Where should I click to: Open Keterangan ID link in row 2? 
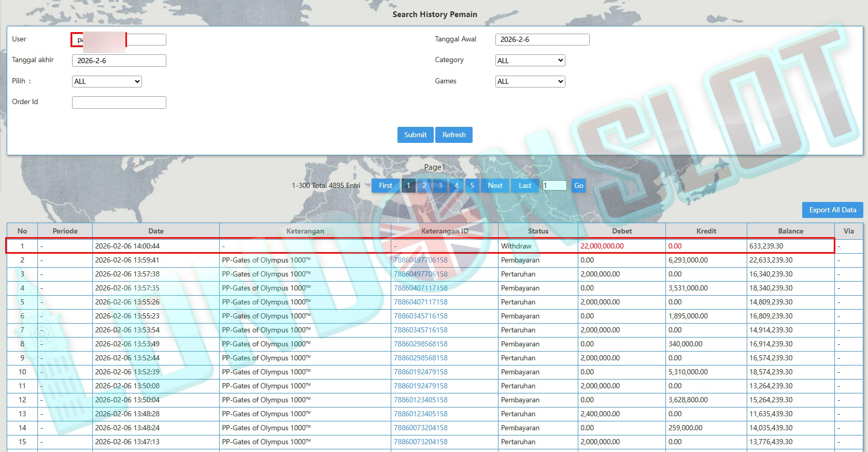pyautogui.click(x=421, y=260)
